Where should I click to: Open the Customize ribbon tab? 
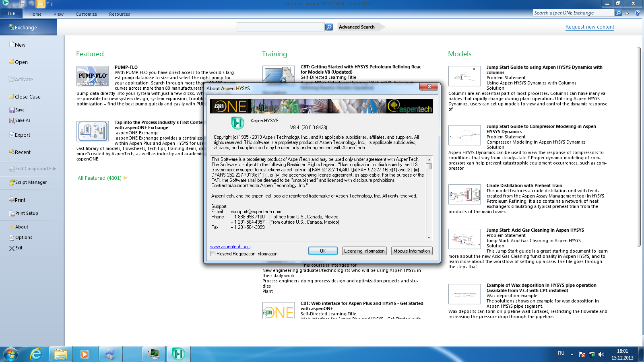86,14
